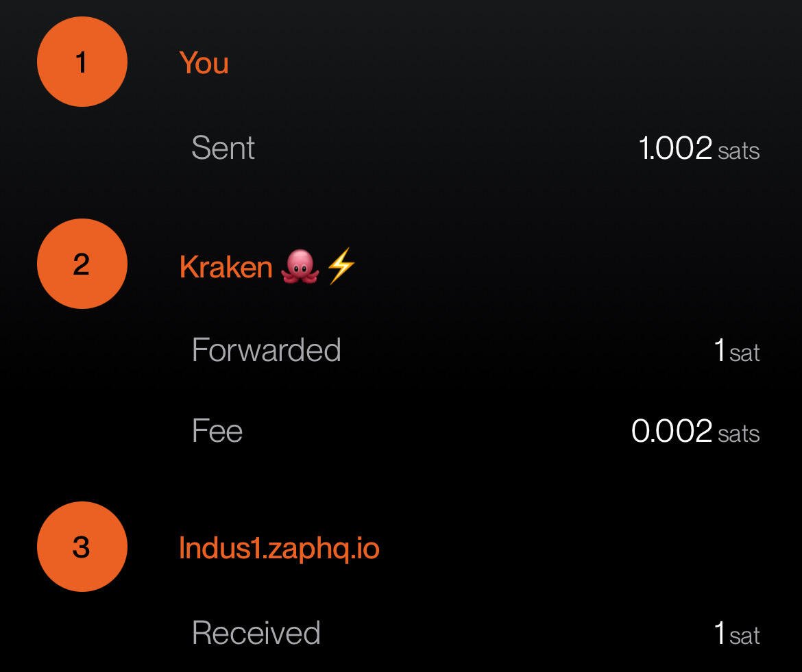
Task: Click the received 1 sat amount
Action: pos(736,634)
